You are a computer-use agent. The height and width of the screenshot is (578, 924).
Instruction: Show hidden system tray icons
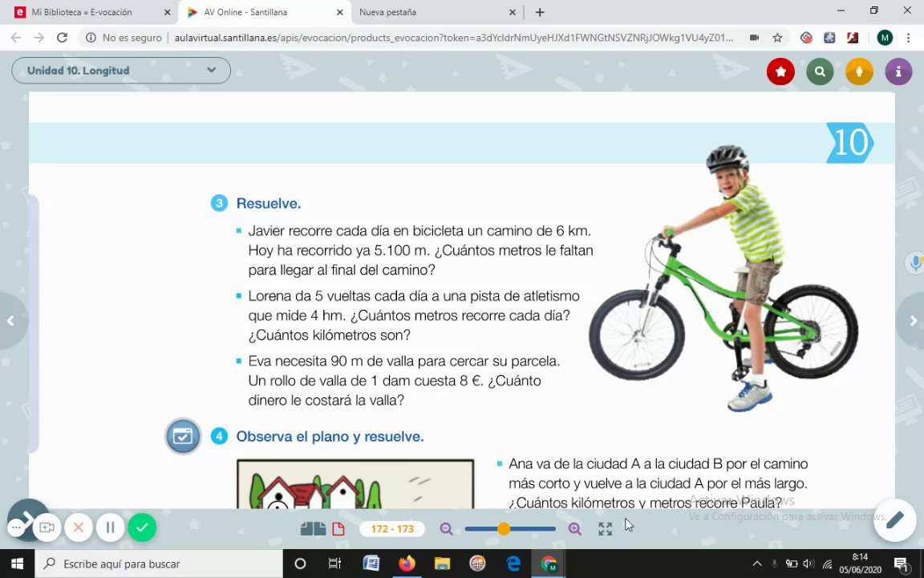pos(757,564)
